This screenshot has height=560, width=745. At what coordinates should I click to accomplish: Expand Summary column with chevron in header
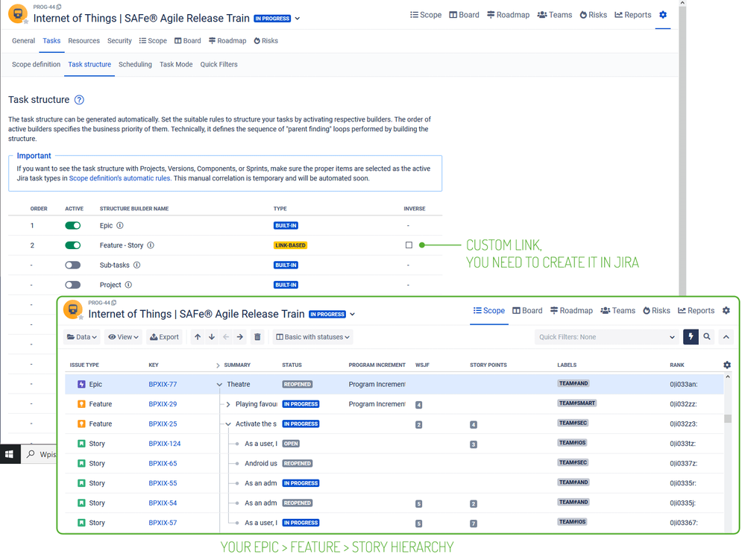click(218, 365)
